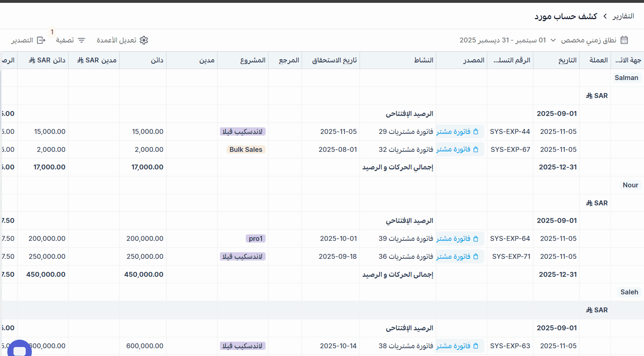Click the 2,000.00 value in دائن SAR column
Image resolution: width=644 pixels, height=356 pixels.
pyautogui.click(x=51, y=149)
